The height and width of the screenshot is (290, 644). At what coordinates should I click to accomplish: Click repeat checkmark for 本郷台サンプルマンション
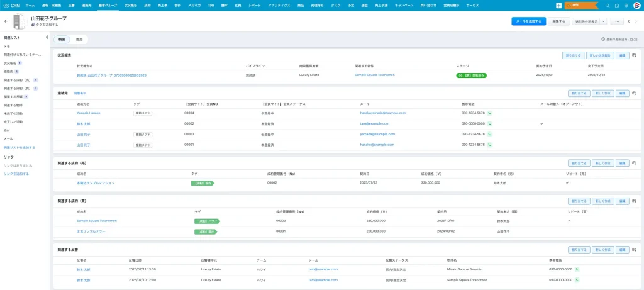click(567, 183)
